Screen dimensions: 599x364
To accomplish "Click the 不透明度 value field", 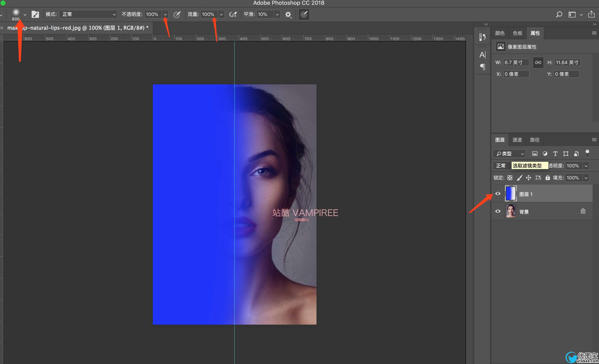I will pyautogui.click(x=153, y=14).
